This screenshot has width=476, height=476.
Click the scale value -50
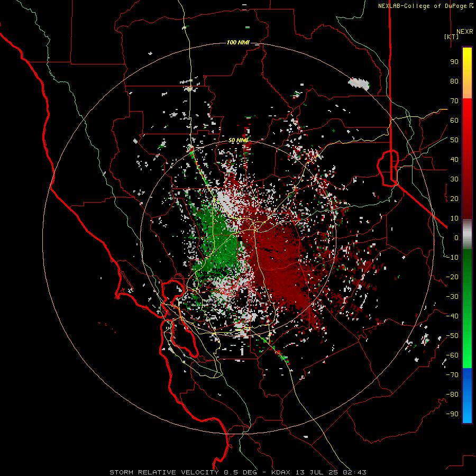(x=452, y=336)
